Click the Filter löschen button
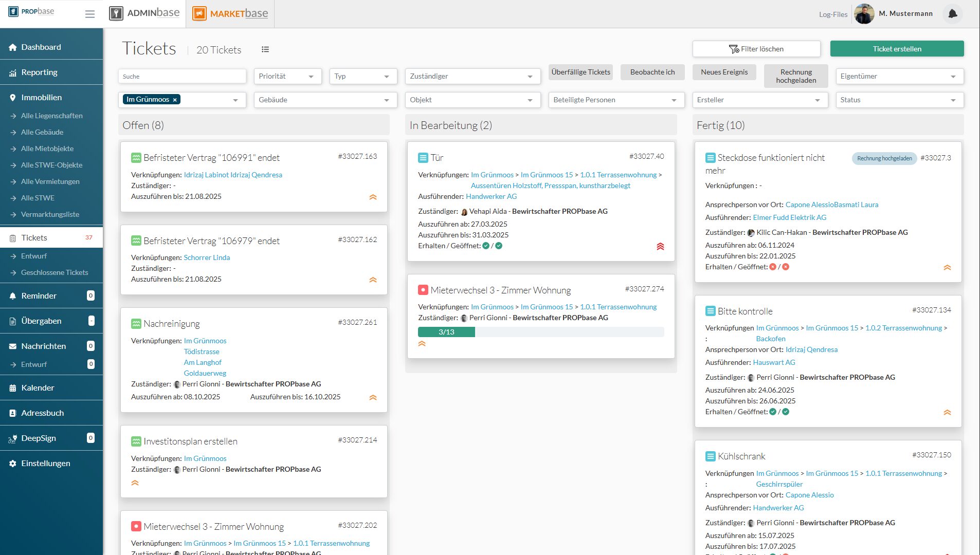 [x=756, y=49]
